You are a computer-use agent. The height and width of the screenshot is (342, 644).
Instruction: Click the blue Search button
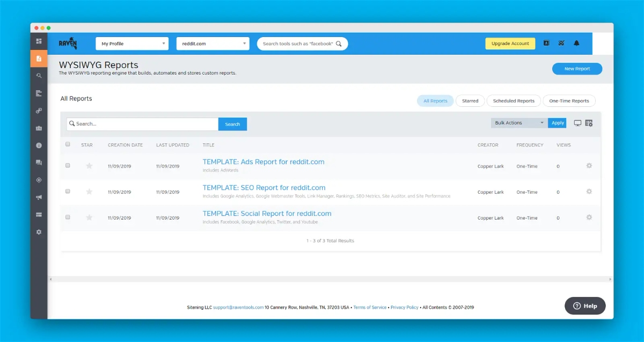click(232, 124)
